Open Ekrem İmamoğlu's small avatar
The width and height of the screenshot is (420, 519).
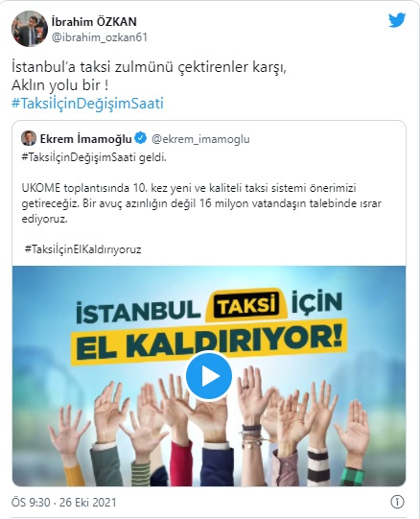[x=29, y=138]
